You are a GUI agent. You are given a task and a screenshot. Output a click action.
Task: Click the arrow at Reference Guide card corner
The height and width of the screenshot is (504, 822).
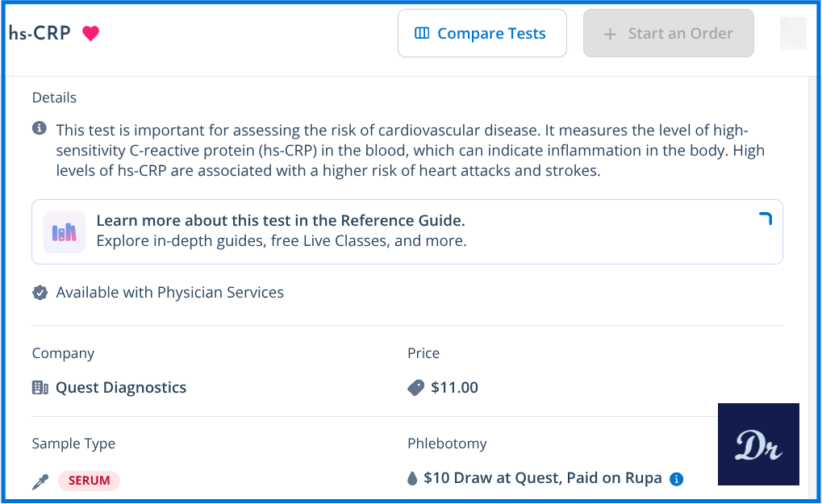[766, 218]
